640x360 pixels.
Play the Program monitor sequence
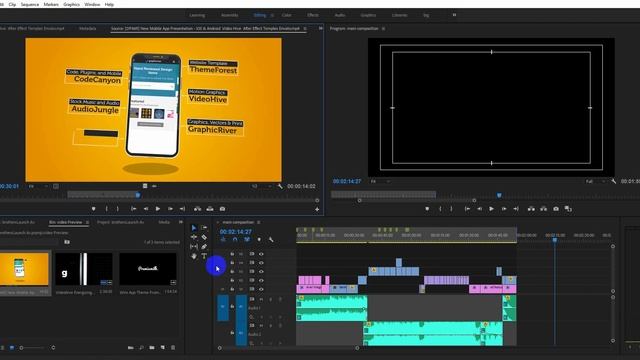pyautogui.click(x=491, y=209)
